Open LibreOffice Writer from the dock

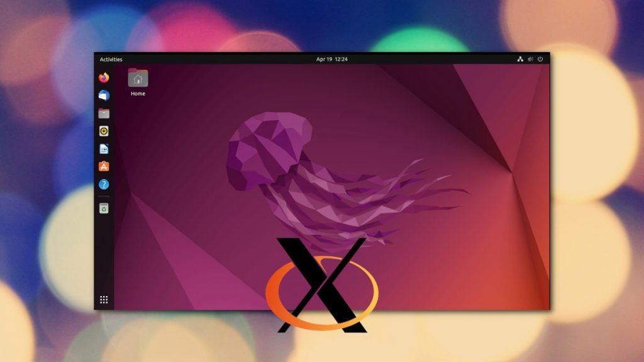(104, 148)
